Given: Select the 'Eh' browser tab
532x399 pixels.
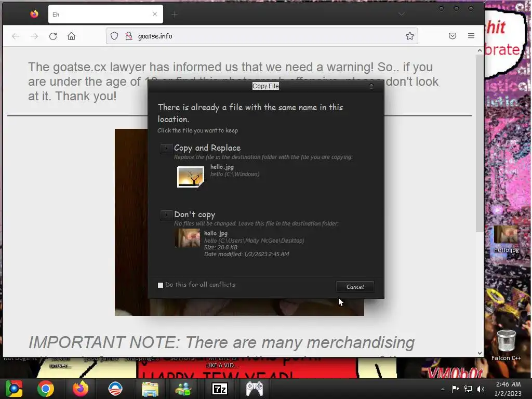Looking at the screenshot, I should [105, 14].
